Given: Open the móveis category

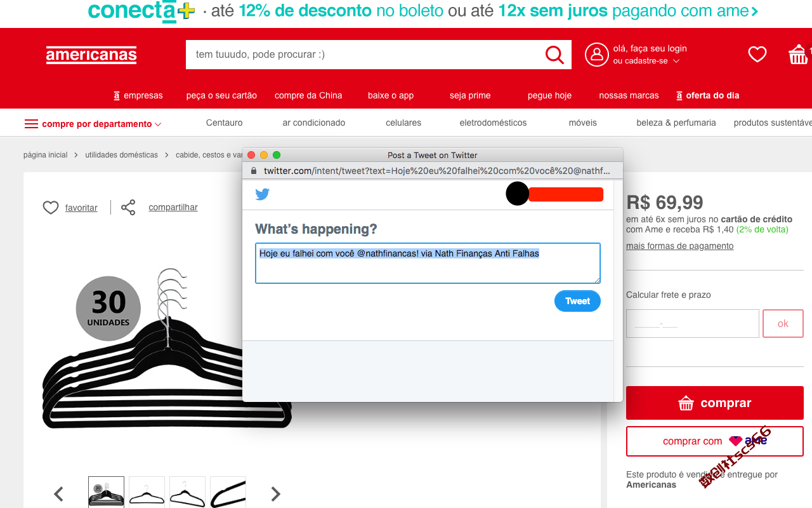Looking at the screenshot, I should (x=583, y=123).
